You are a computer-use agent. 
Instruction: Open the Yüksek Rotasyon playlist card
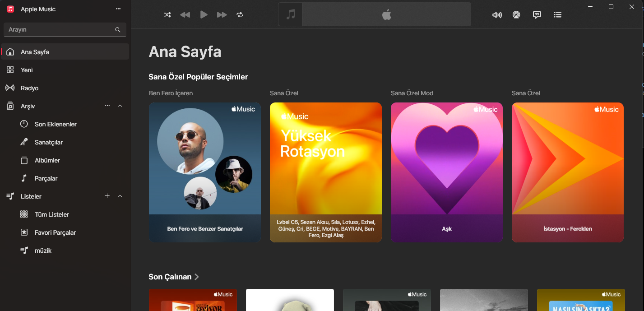[326, 172]
